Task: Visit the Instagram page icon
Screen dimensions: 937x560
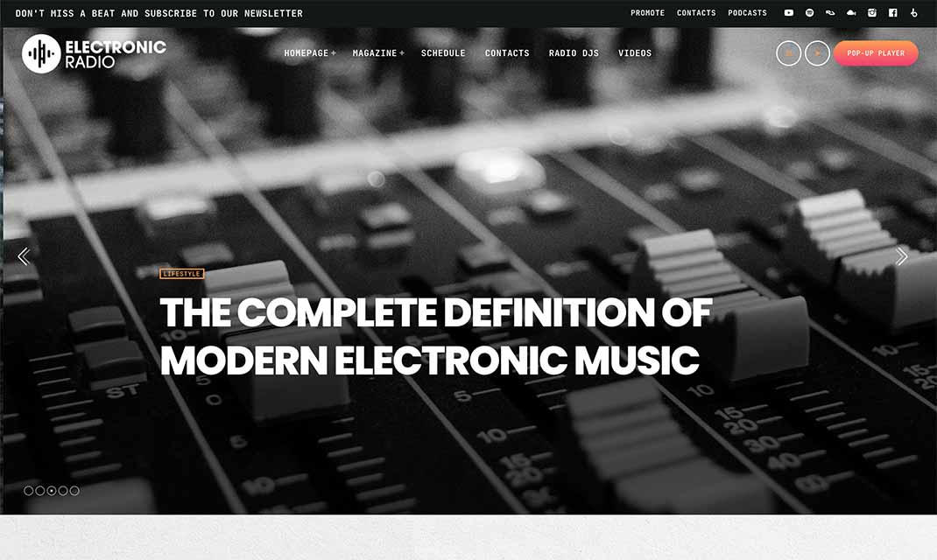Action: click(872, 13)
